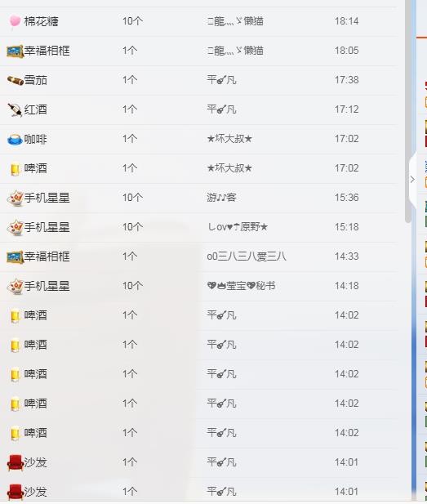Select 手机星星 label in the 14:18 row

[47, 287]
